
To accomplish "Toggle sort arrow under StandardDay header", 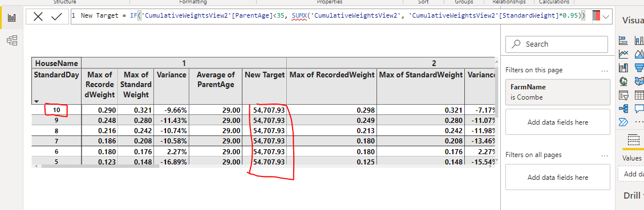I will pyautogui.click(x=37, y=101).
